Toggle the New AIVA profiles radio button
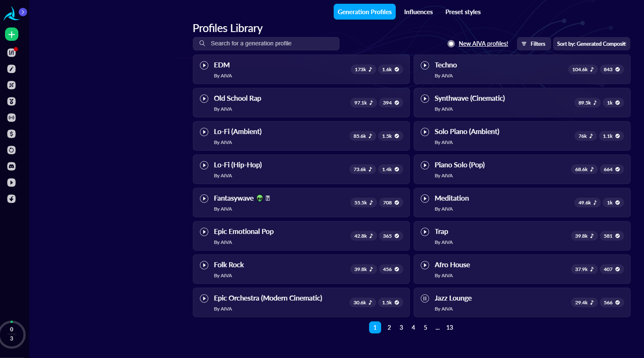This screenshot has width=644, height=358. [x=451, y=44]
